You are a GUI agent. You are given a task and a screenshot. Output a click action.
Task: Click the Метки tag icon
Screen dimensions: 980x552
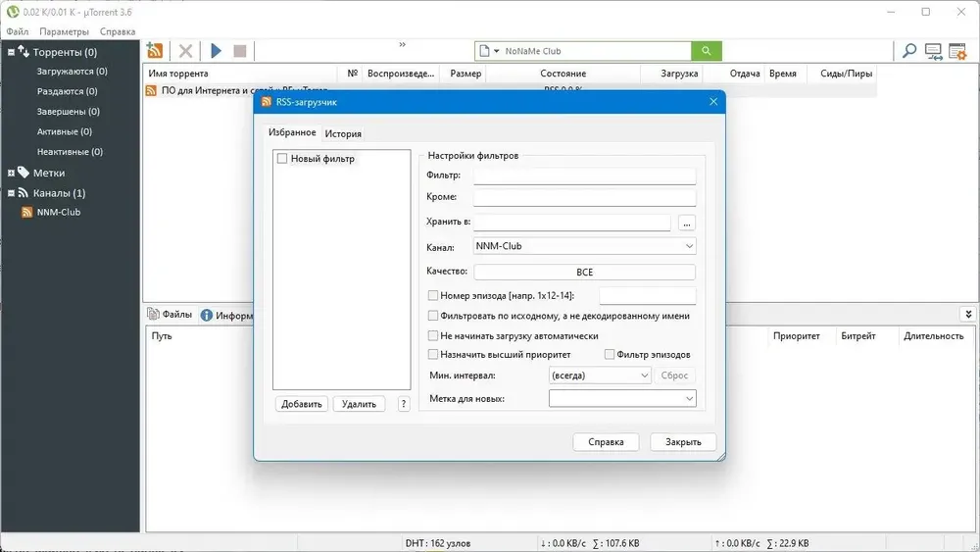tap(24, 173)
